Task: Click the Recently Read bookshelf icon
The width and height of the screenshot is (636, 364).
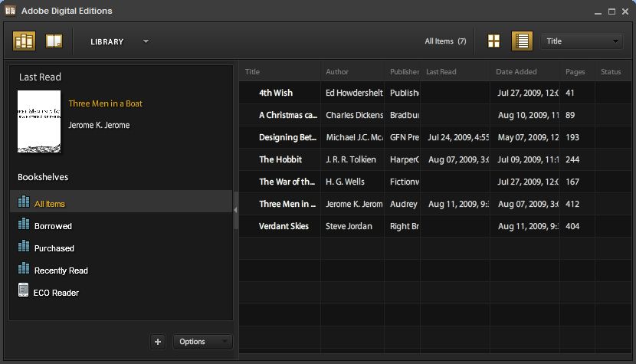Action: (24, 268)
